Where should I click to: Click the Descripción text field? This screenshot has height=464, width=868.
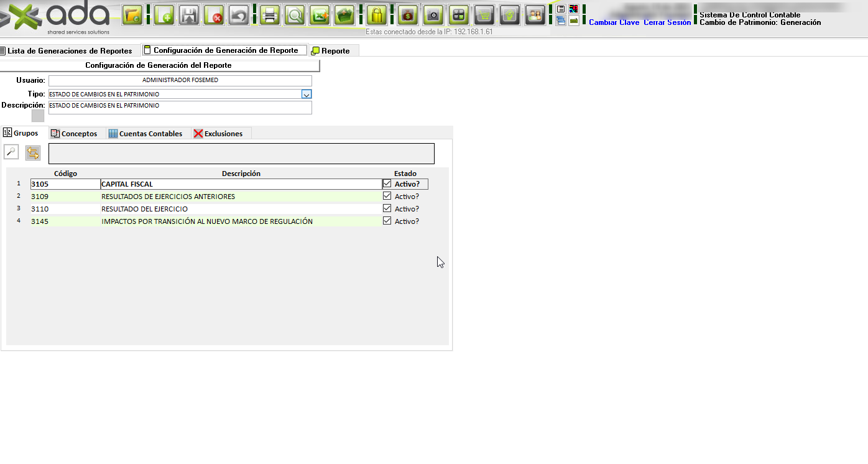pyautogui.click(x=180, y=108)
